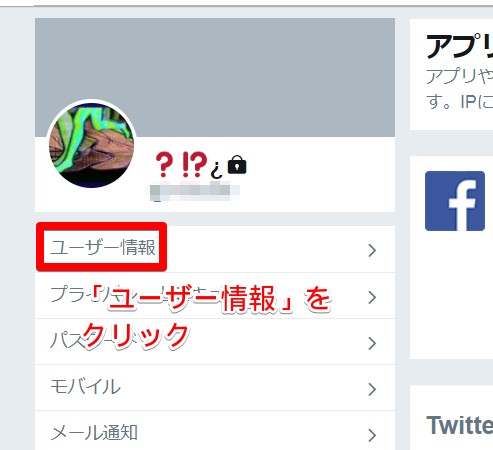Click the アプリ description text on right
493x450 pixels.
[459, 89]
